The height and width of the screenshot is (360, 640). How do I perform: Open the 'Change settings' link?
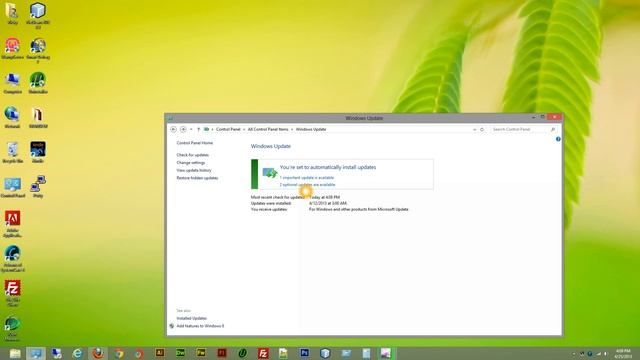point(191,163)
